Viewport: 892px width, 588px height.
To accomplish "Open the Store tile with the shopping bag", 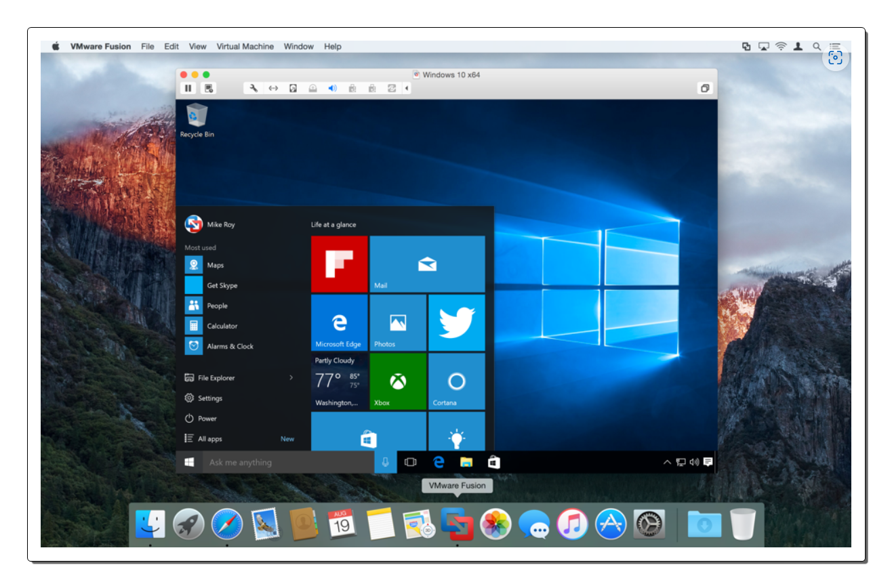I will (369, 431).
